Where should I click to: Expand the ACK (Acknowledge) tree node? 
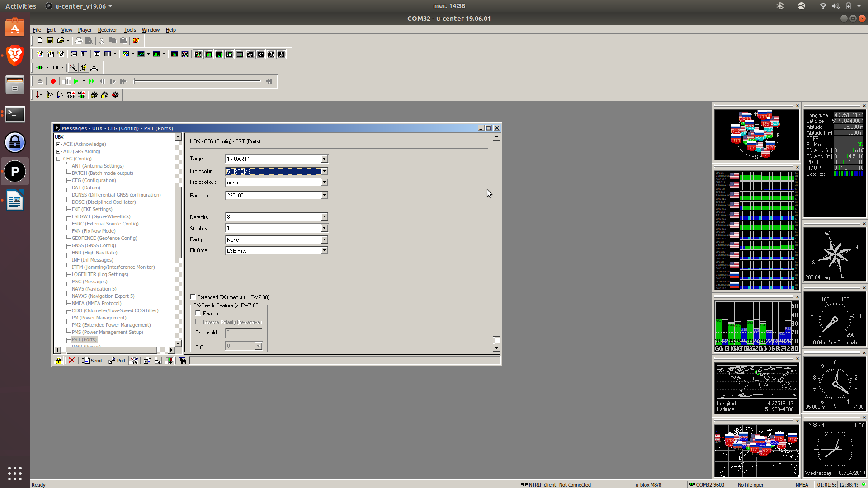click(x=58, y=144)
